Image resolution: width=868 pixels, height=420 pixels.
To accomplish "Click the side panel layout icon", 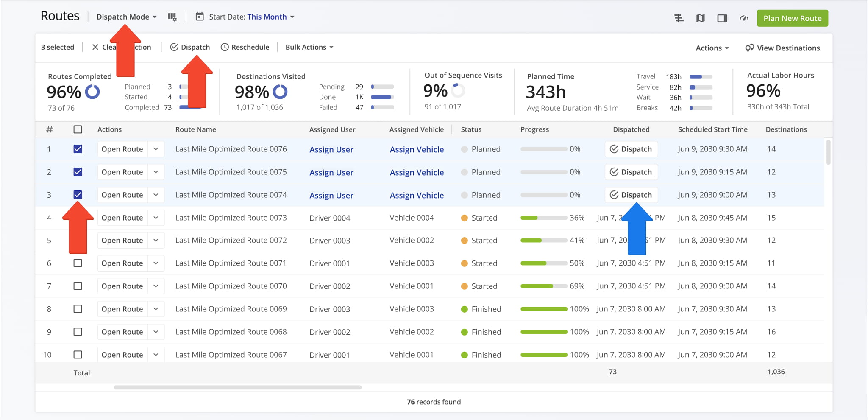I will point(722,18).
